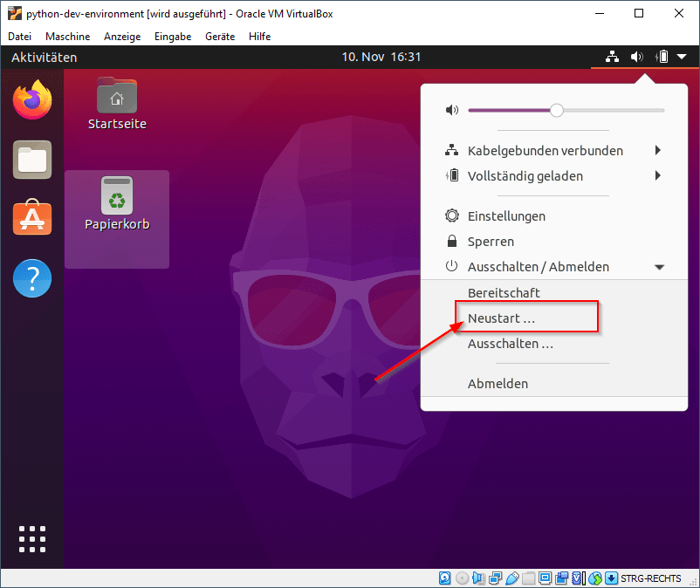Open the Show Applications grid
Image resolution: width=700 pixels, height=588 pixels.
click(31, 538)
